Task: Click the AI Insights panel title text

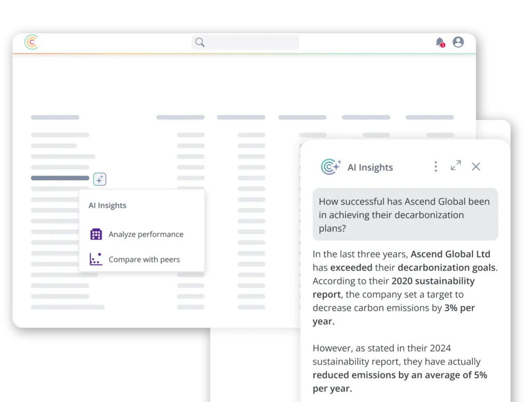Action: point(370,167)
